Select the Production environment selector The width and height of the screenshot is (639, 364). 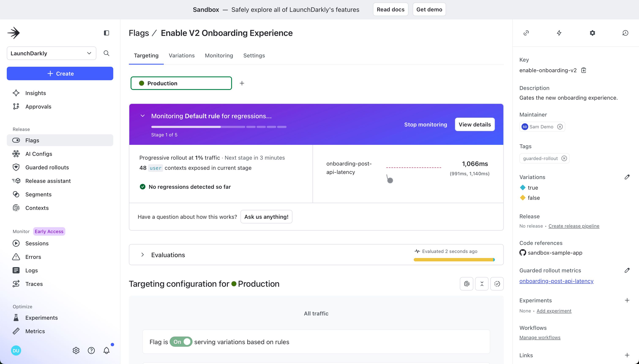[x=181, y=83]
